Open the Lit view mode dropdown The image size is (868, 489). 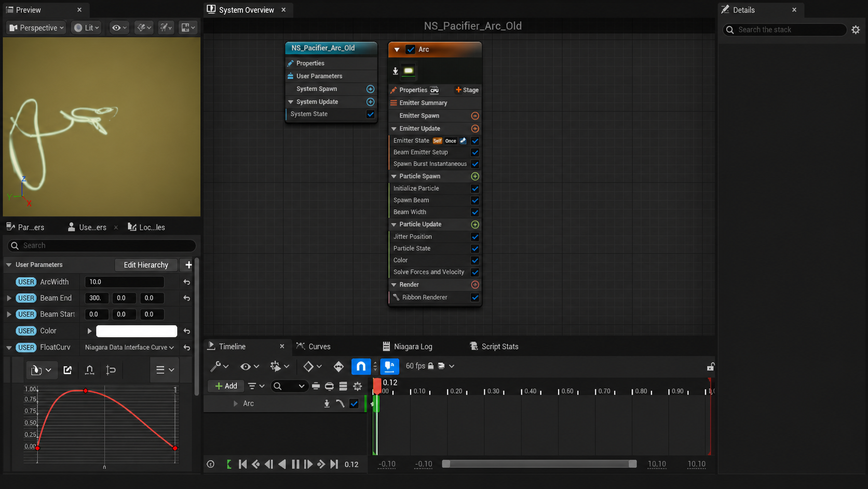86,28
